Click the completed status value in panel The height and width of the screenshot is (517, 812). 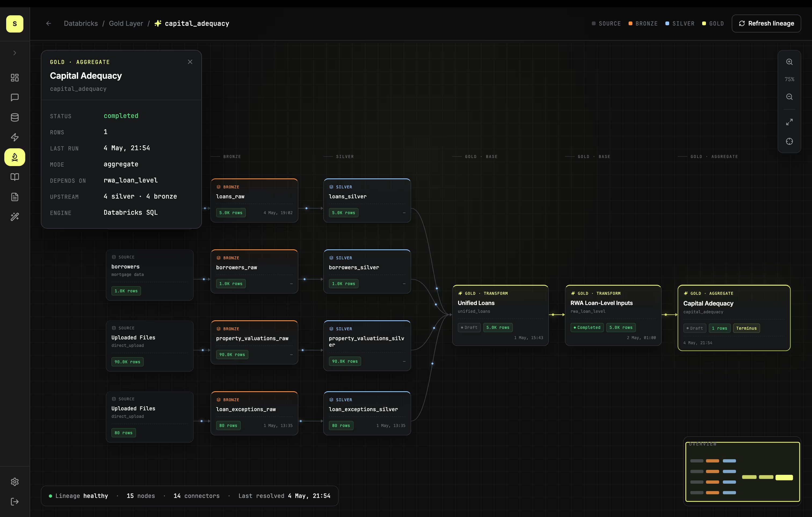tap(121, 116)
